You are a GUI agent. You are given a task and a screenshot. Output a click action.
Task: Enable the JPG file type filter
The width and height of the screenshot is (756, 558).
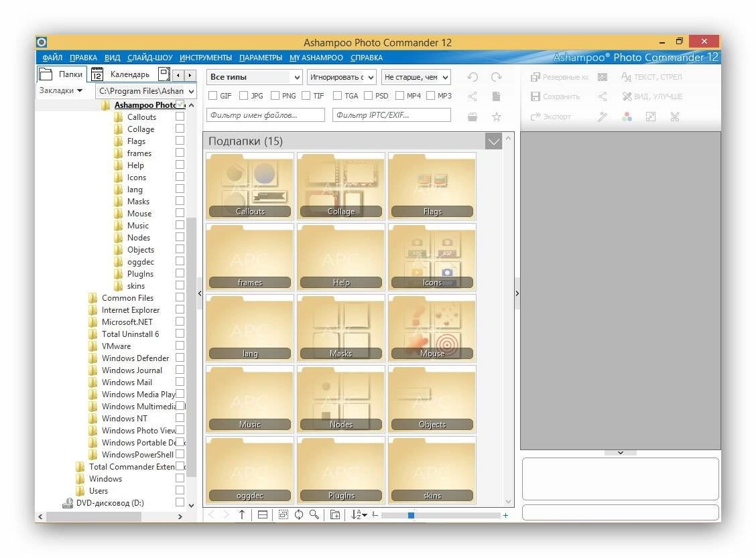[x=243, y=96]
